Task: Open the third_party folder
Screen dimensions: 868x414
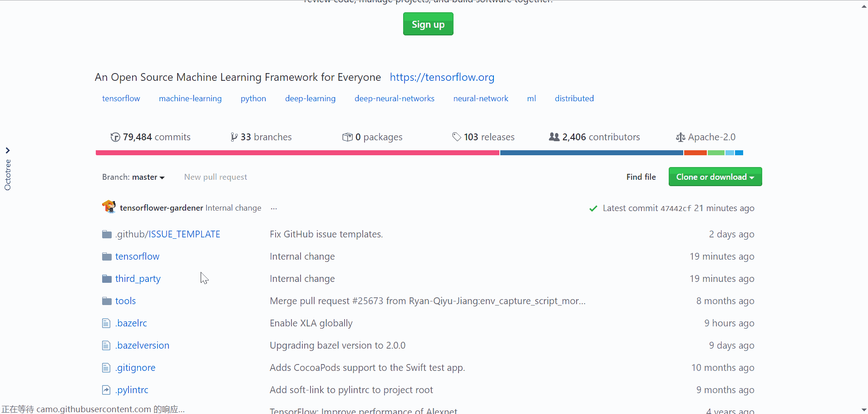Action: pos(138,279)
